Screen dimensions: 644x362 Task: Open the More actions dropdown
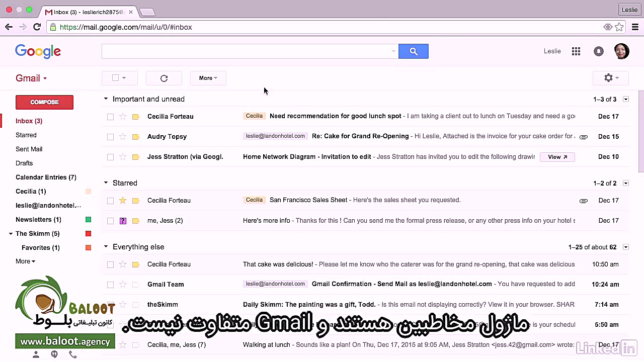click(208, 78)
